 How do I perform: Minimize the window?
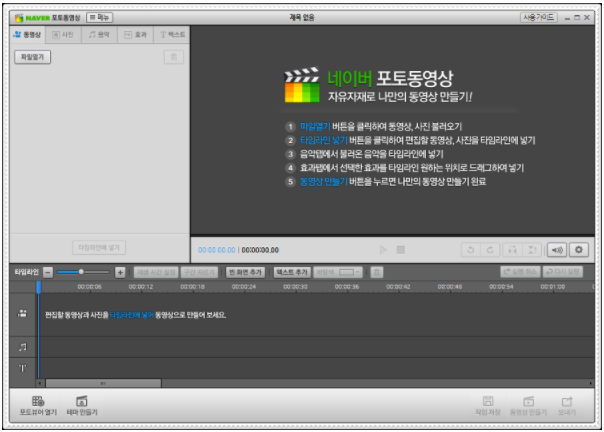click(x=567, y=18)
